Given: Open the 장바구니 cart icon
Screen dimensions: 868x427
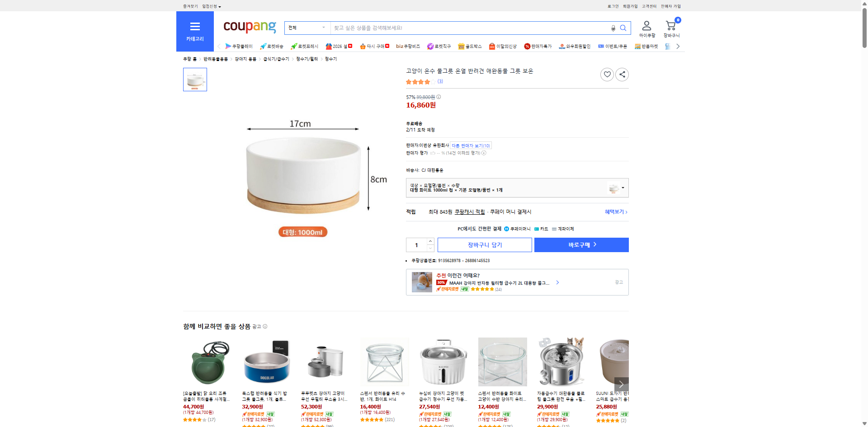Looking at the screenshot, I should pyautogui.click(x=671, y=28).
